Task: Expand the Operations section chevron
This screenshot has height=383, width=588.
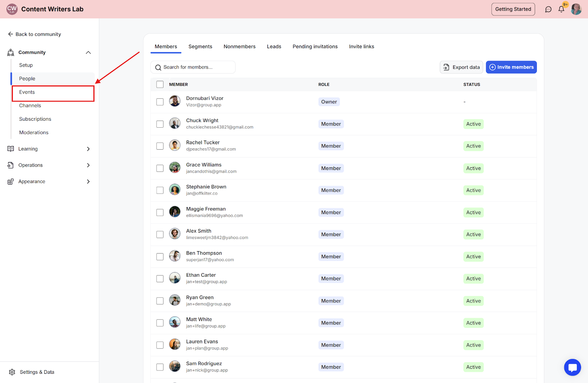Action: 88,165
